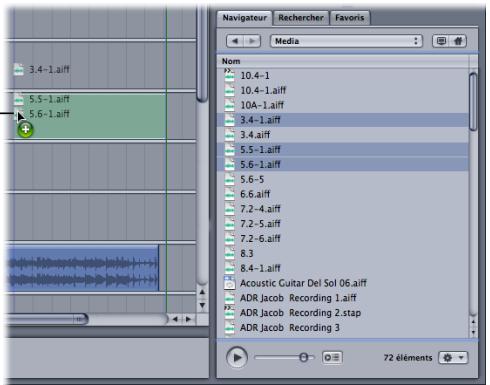This screenshot has width=490, height=385.
Task: Open the Media path dropdown
Action: pyautogui.click(x=346, y=41)
